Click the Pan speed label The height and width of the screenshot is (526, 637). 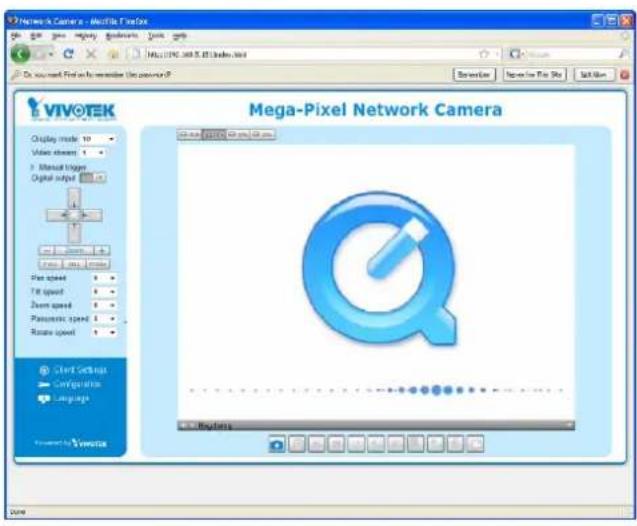[x=48, y=278]
